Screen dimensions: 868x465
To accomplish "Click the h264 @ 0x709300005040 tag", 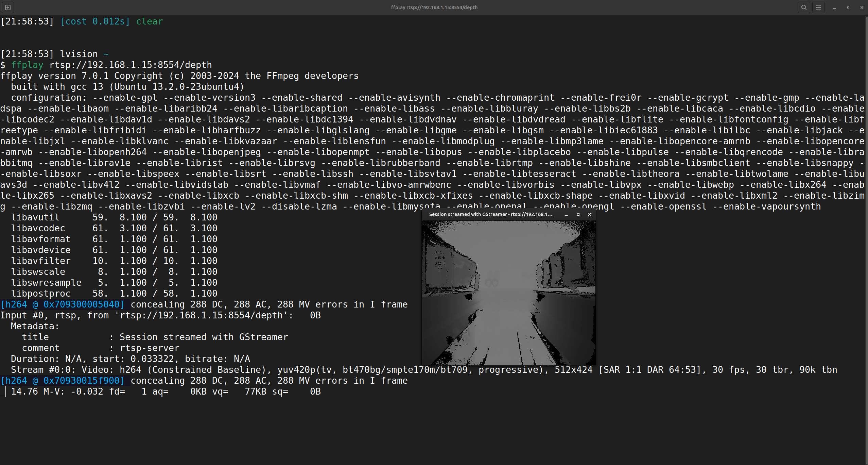I will 63,304.
